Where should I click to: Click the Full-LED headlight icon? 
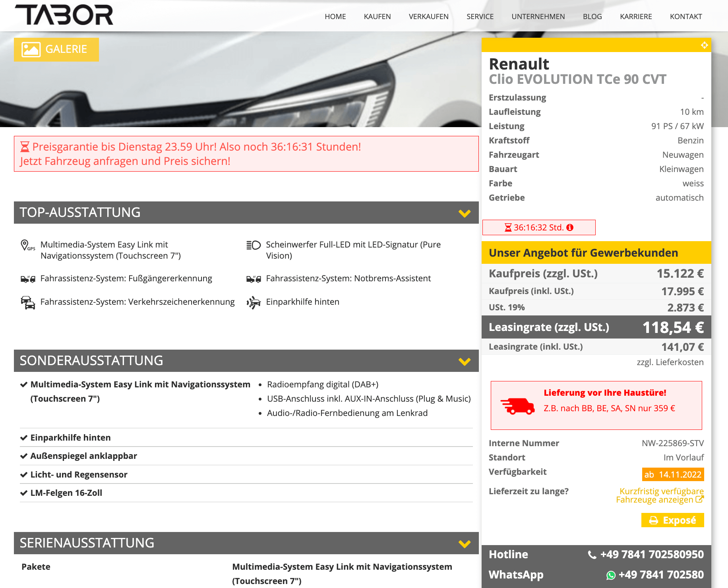[254, 245]
